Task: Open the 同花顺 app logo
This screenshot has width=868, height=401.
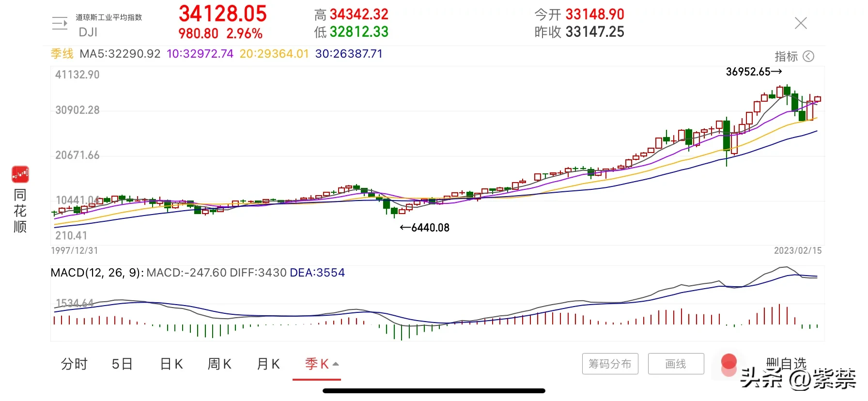Action: [20, 174]
